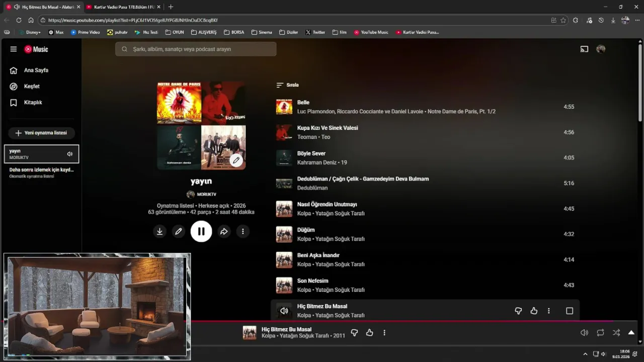Open the Twitter bookmark
The image size is (644, 362).
[x=315, y=32]
